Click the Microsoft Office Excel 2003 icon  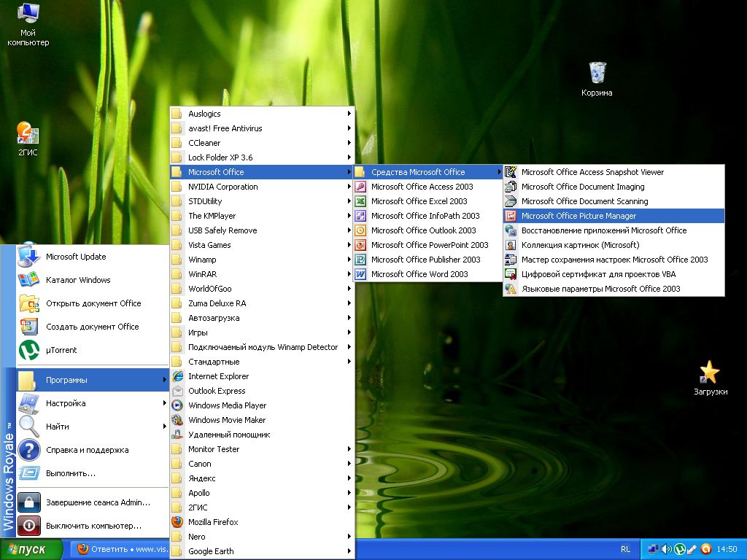coord(360,201)
